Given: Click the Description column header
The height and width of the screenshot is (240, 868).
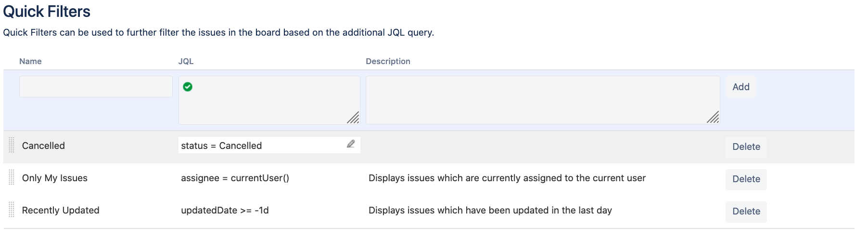Looking at the screenshot, I should tap(388, 61).
